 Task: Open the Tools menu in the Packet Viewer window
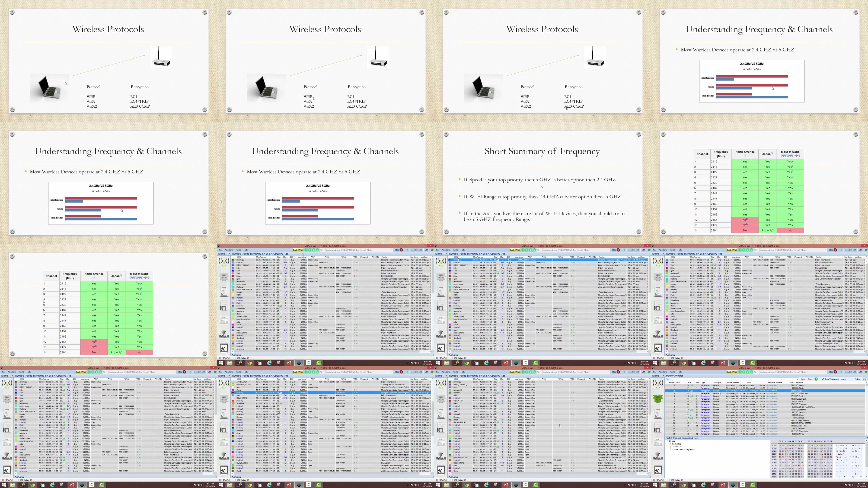[x=672, y=372]
